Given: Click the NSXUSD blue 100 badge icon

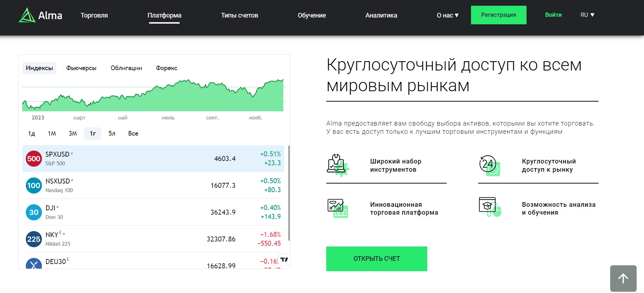Looking at the screenshot, I should coord(34,185).
